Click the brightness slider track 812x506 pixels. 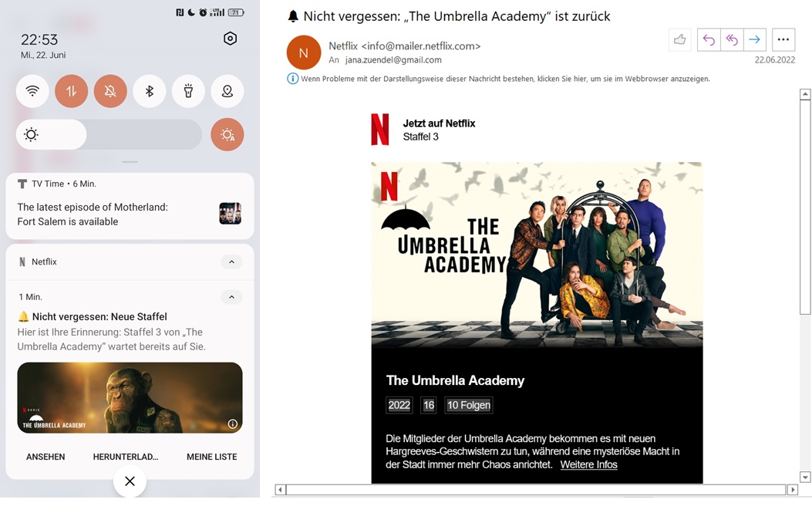click(x=109, y=135)
